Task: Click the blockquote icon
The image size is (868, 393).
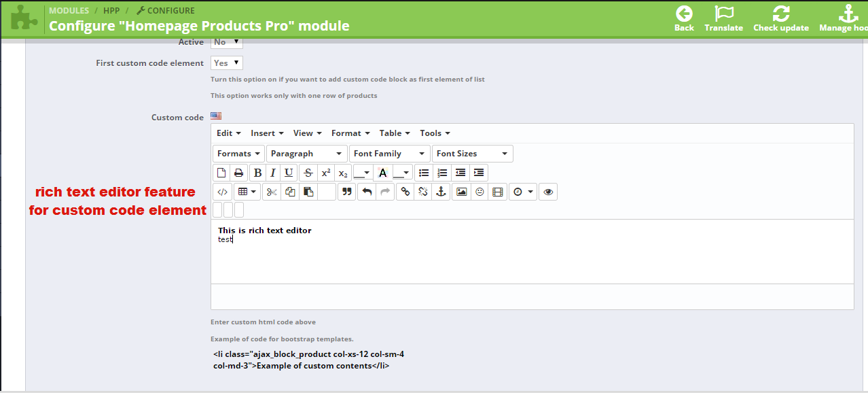Action: click(x=347, y=192)
